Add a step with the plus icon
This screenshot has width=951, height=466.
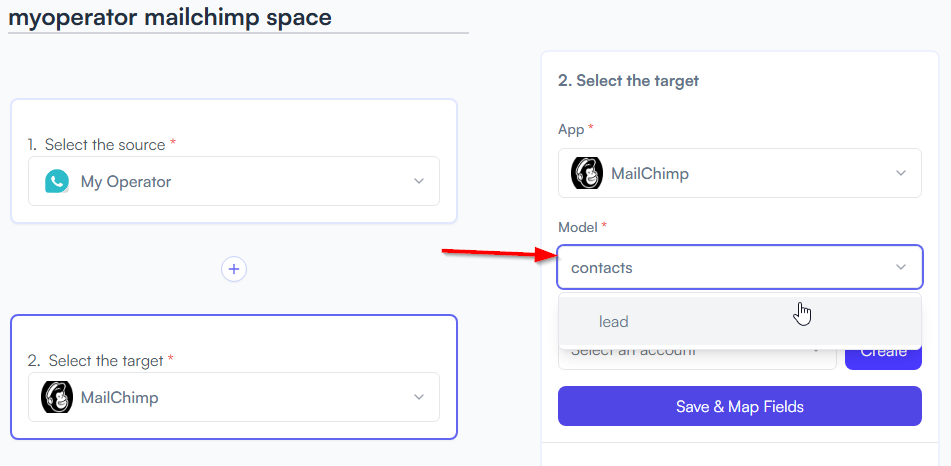click(234, 269)
